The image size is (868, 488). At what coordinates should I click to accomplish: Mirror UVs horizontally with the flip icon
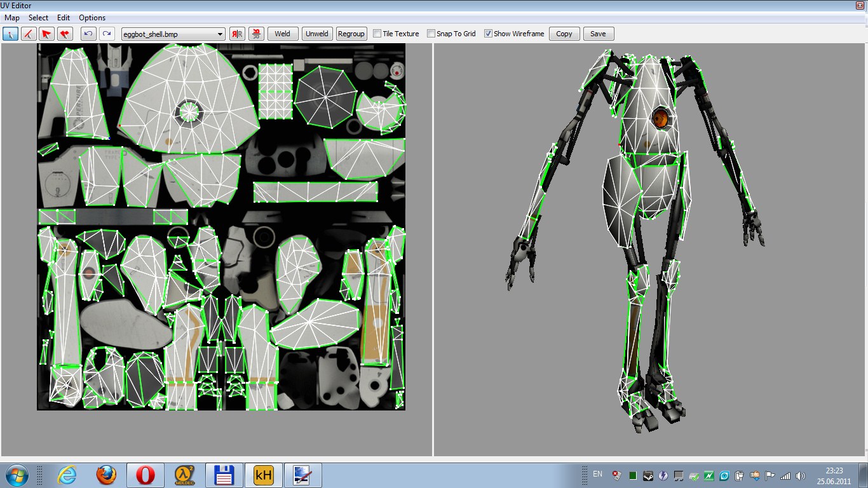click(x=237, y=34)
